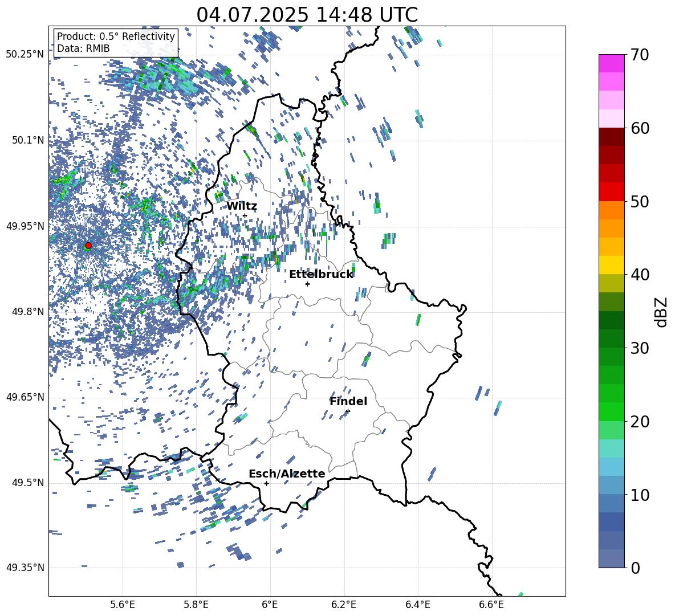Screen dimensions: 675x616
Task: Click the 49.65°N latitude label
Action: point(26,397)
